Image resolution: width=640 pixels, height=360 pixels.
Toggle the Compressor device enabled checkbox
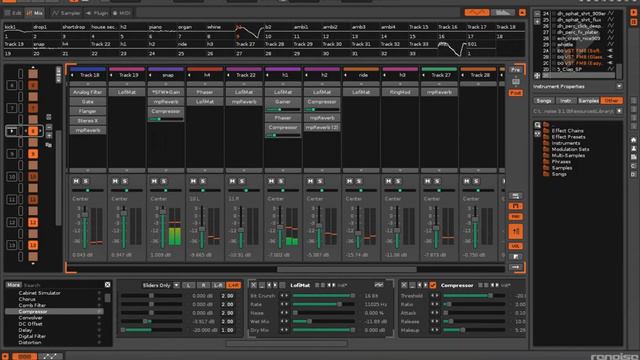pos(433,285)
